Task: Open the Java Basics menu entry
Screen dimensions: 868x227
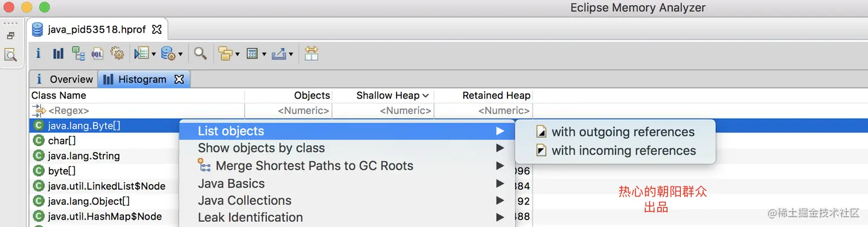Action: point(347,183)
